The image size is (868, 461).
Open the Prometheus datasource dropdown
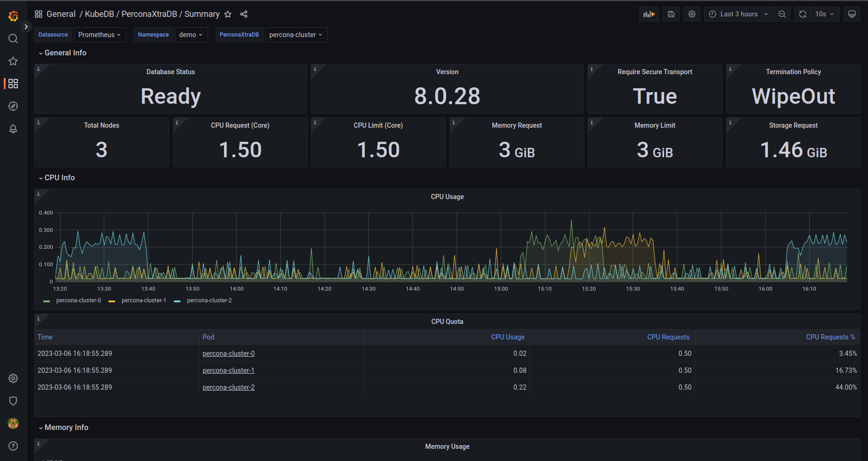coord(100,34)
